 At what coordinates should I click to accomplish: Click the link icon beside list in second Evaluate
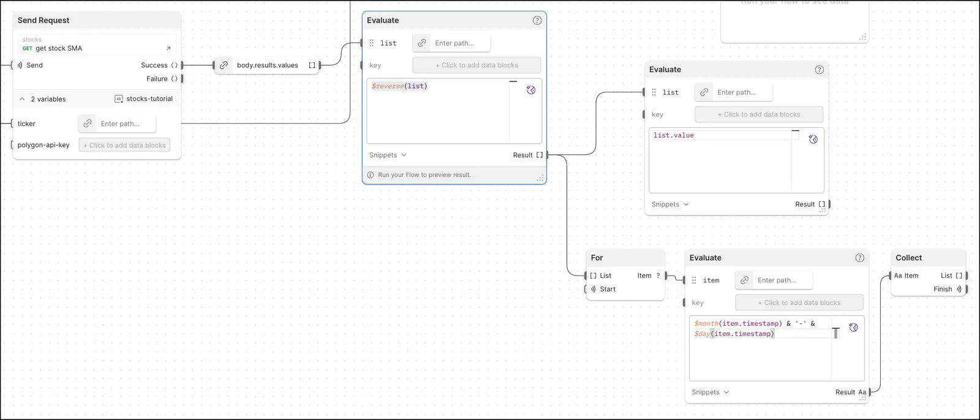click(x=704, y=92)
